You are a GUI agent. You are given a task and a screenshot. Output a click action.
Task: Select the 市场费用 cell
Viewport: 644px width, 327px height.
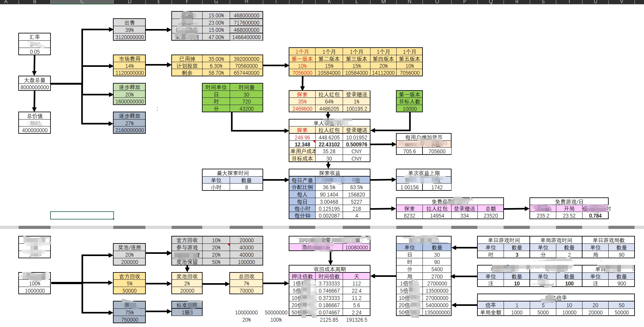point(129,59)
